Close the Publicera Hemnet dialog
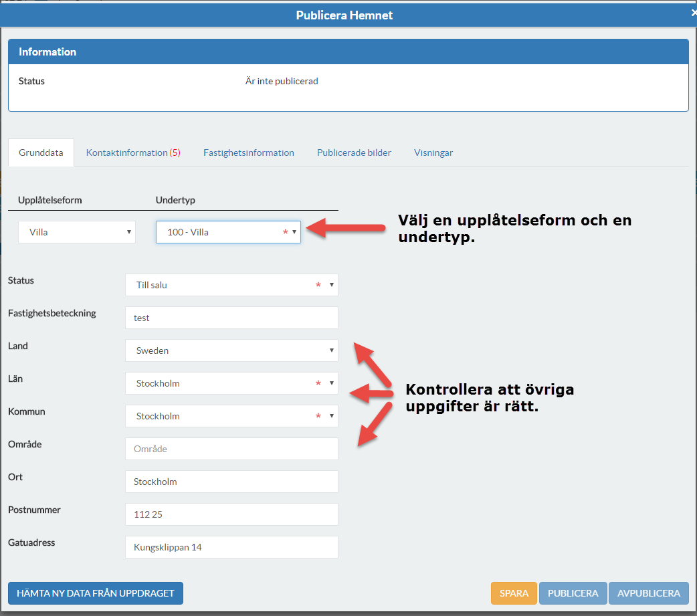This screenshot has width=697, height=616. click(x=694, y=14)
